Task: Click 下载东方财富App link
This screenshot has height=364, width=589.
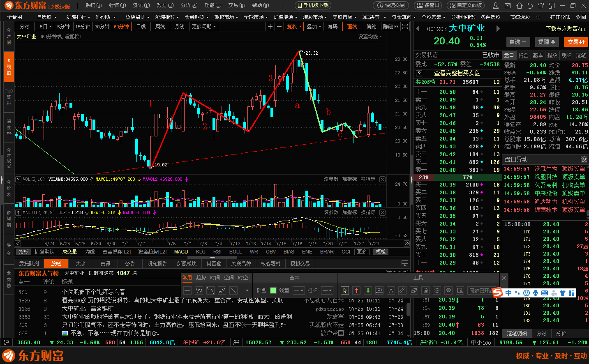Action: pos(566,28)
